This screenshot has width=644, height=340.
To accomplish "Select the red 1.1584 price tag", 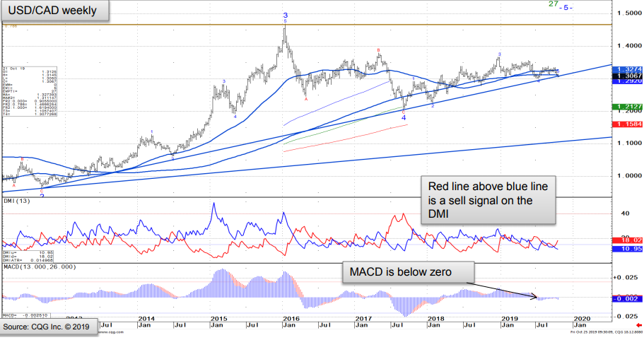I will coord(628,124).
